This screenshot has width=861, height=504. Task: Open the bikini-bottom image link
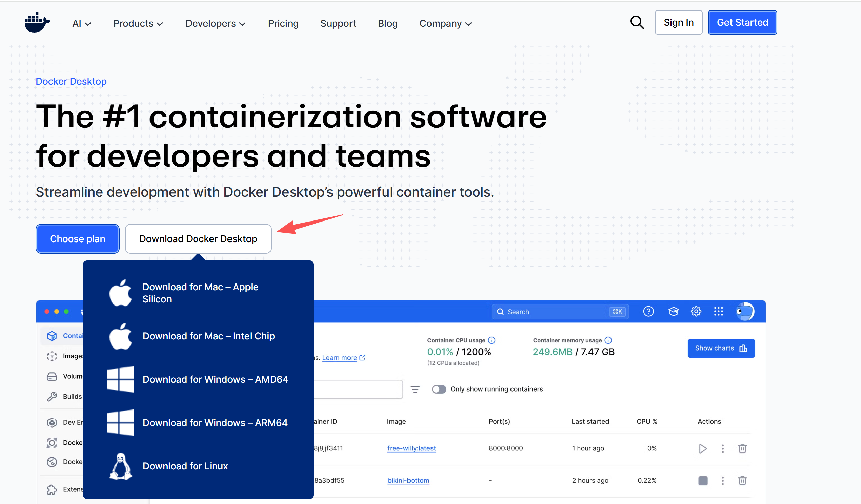408,480
